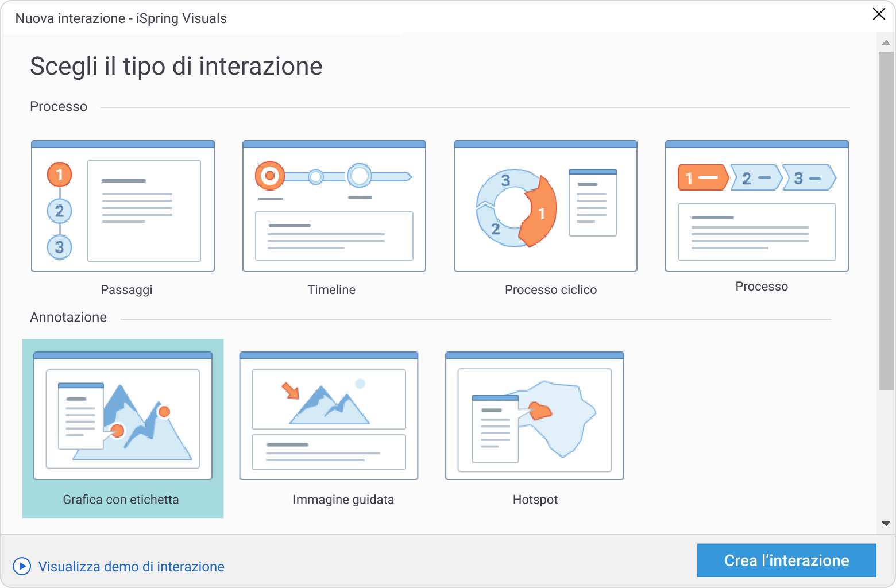Pick the Processo ciclico interaction thumbnail
The width and height of the screenshot is (896, 588).
click(546, 206)
